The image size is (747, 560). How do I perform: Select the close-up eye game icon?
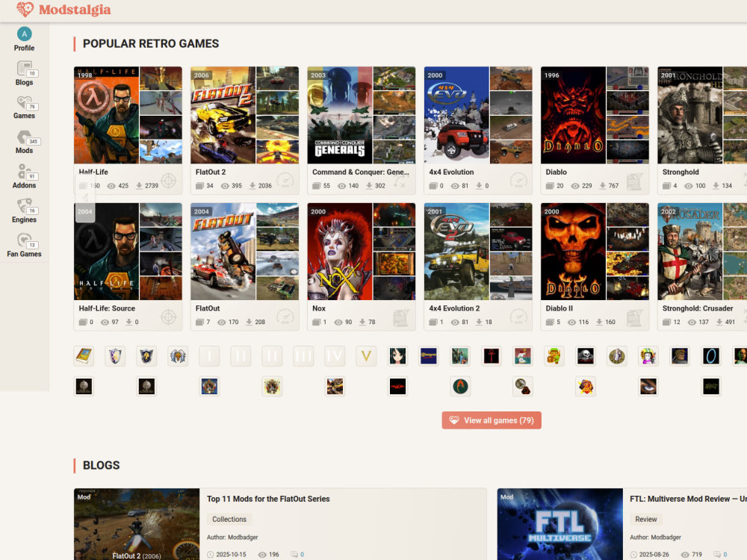[648, 386]
